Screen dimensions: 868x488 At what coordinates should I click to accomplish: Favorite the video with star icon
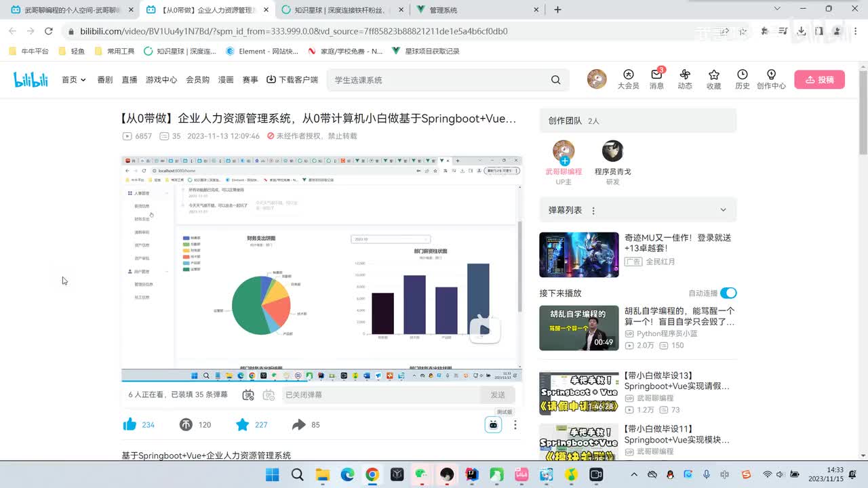(242, 424)
